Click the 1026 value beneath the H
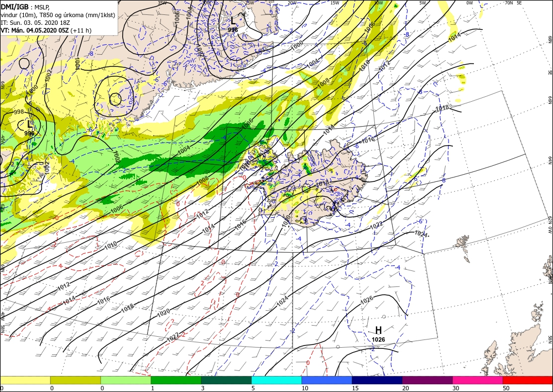Image resolution: width=553 pixels, height=392 pixels. pos(378,340)
